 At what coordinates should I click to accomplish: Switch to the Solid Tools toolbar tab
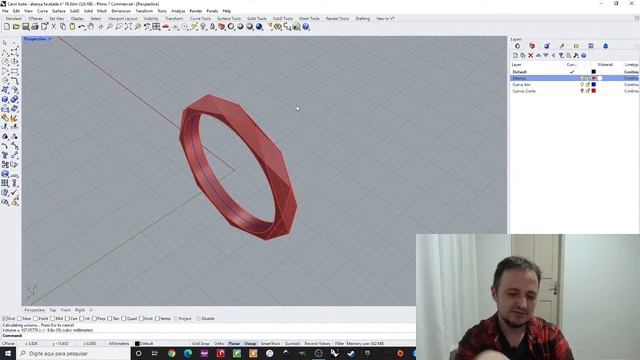tap(257, 19)
